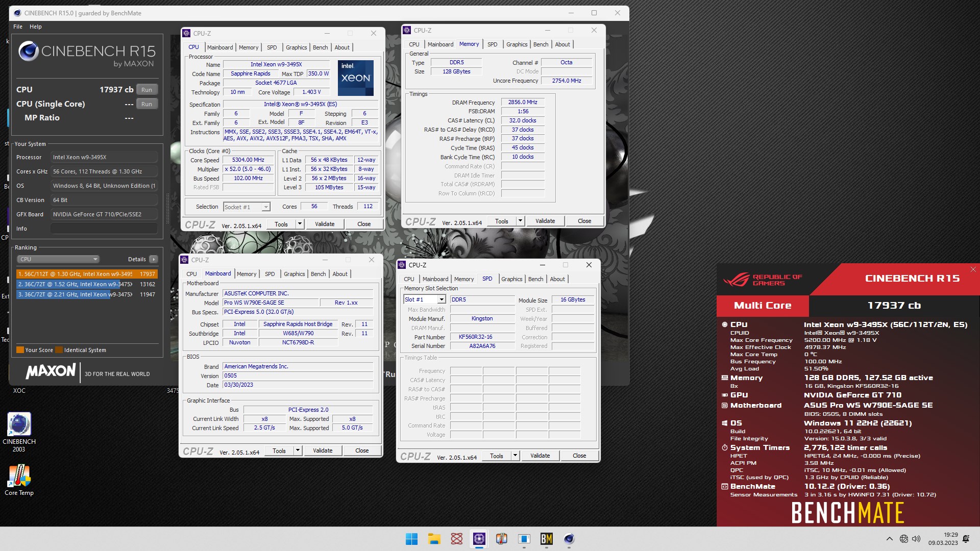Image resolution: width=980 pixels, height=551 pixels.
Task: Switch to SPD tab in the Memory window
Action: click(492, 44)
